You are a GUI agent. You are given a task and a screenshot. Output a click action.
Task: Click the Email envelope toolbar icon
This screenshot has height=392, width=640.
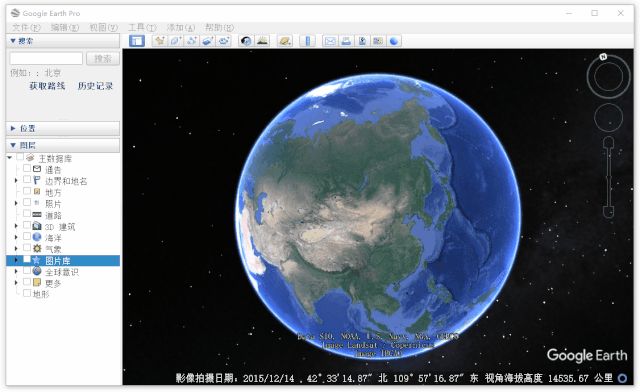click(x=330, y=41)
